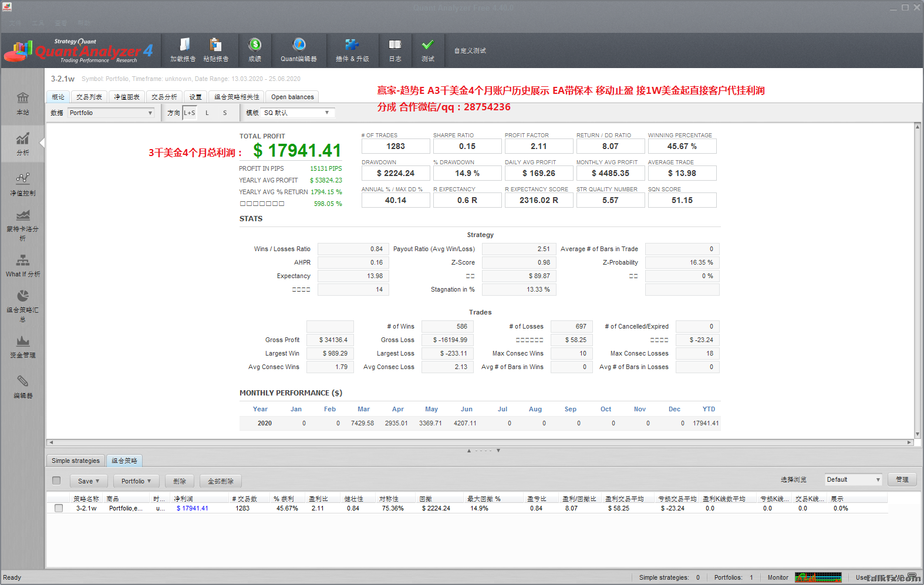The width and height of the screenshot is (924, 585).
Task: Click the 全部删除 delete all button
Action: (221, 481)
